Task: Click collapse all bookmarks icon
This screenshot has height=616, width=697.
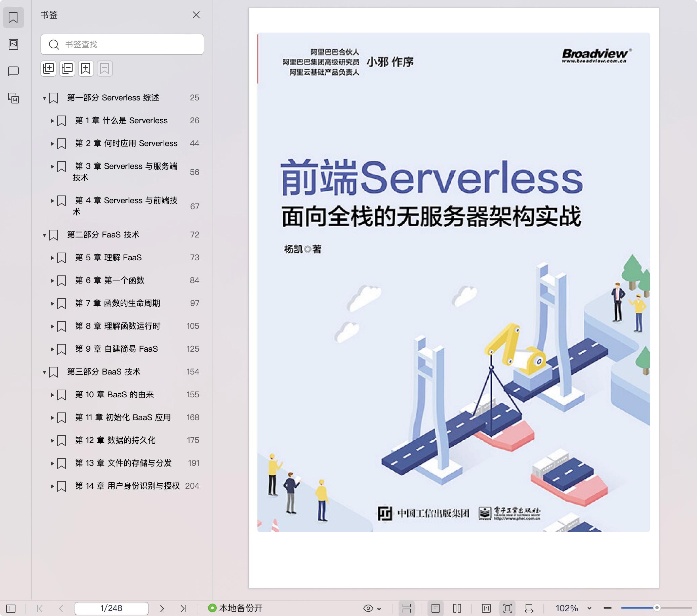Action: pyautogui.click(x=67, y=69)
